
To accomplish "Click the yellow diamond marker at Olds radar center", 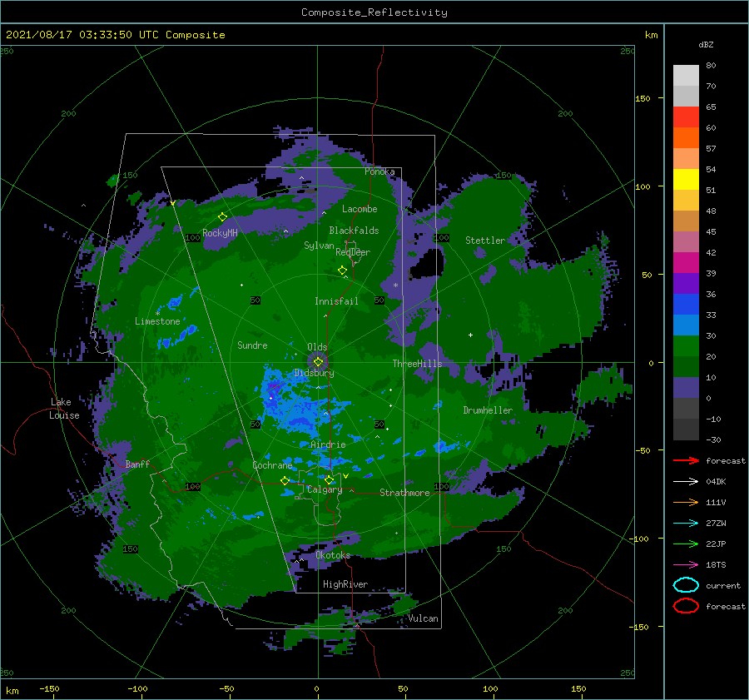I will pyautogui.click(x=318, y=362).
